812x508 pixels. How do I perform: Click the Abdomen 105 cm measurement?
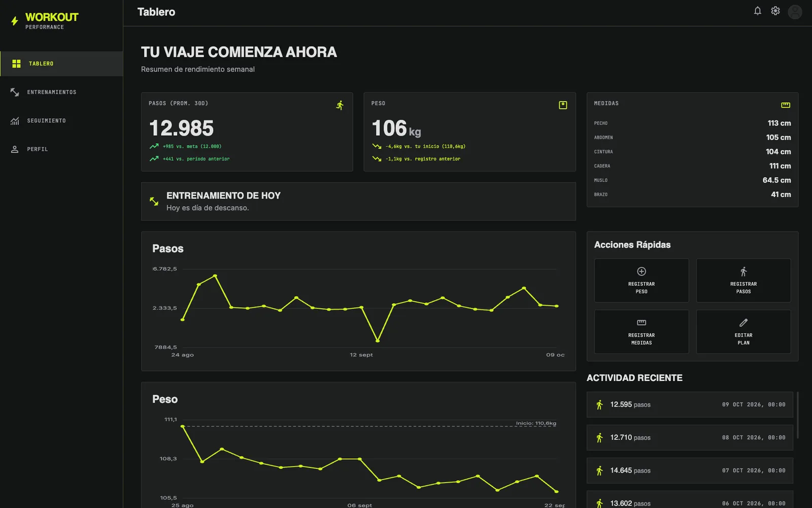[692, 137]
